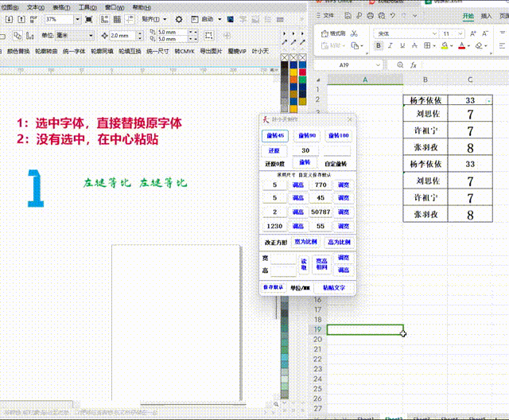Screen dimensions: 509x420
Task: Click the treat-as-filled rectangle icon in property bar
Action: (x=208, y=35)
